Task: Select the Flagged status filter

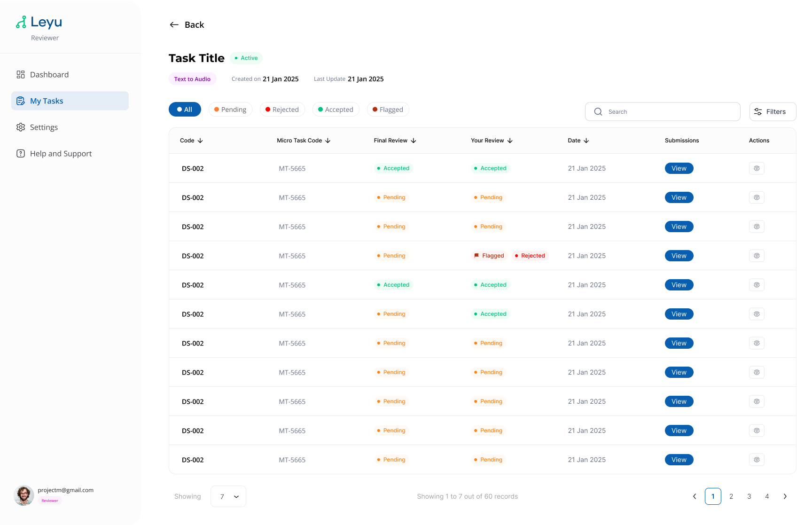Action: (x=388, y=110)
